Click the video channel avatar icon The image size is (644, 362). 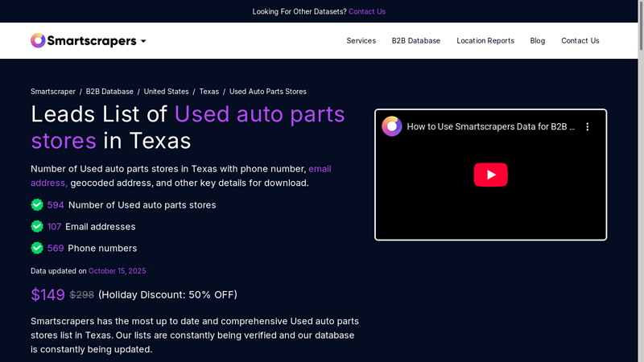coord(391,126)
